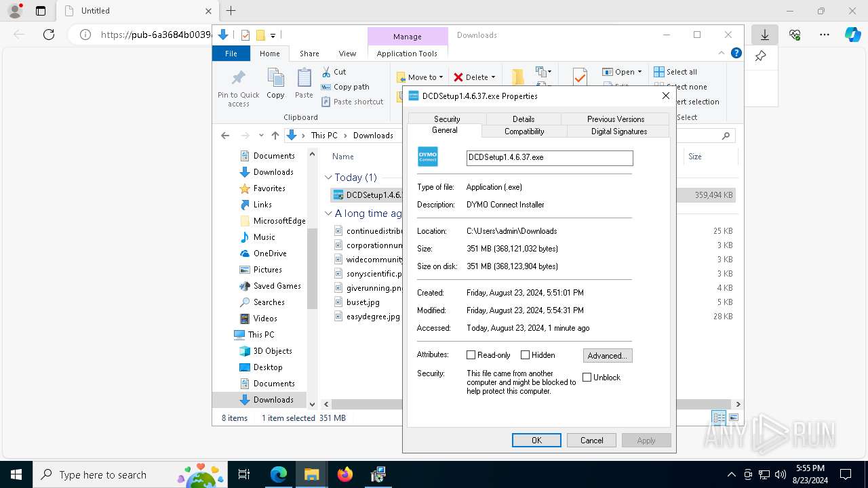Image resolution: width=868 pixels, height=488 pixels.
Task: Select Videos in navigation pane
Action: point(265,319)
